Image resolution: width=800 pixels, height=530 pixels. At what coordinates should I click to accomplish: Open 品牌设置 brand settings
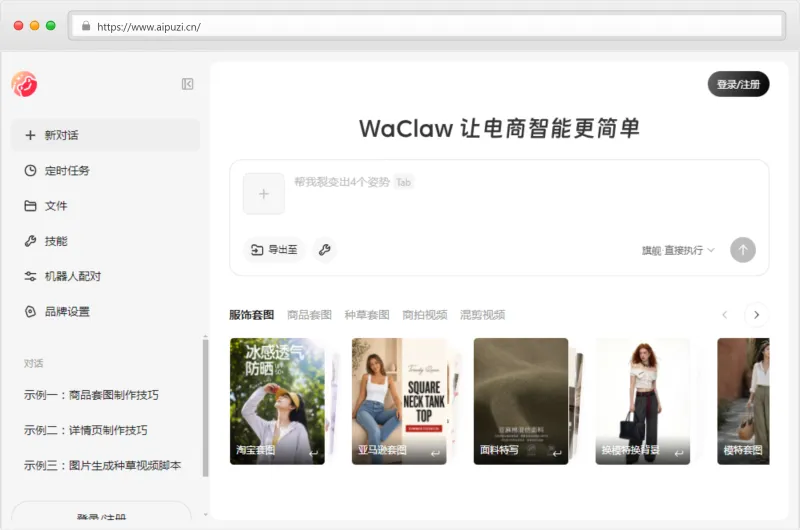click(105, 311)
